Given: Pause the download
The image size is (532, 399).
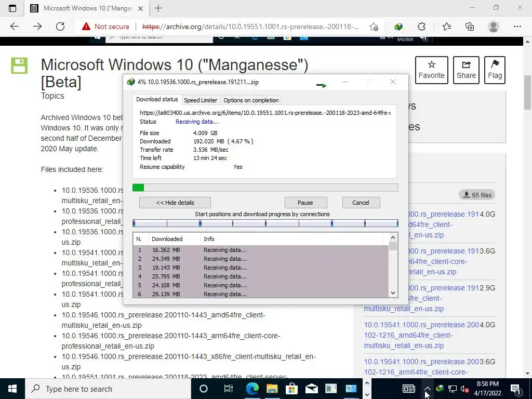Looking at the screenshot, I should click(305, 203).
